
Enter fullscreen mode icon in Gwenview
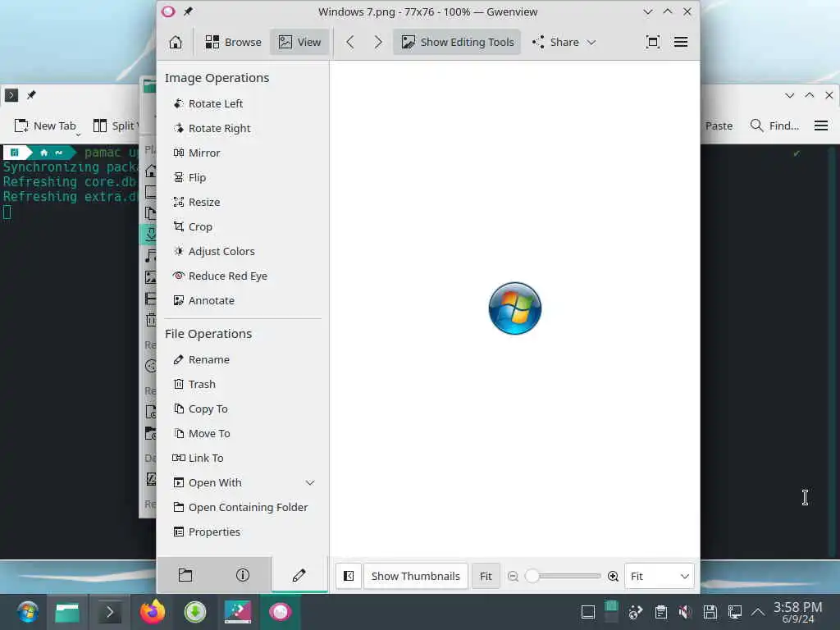(652, 42)
